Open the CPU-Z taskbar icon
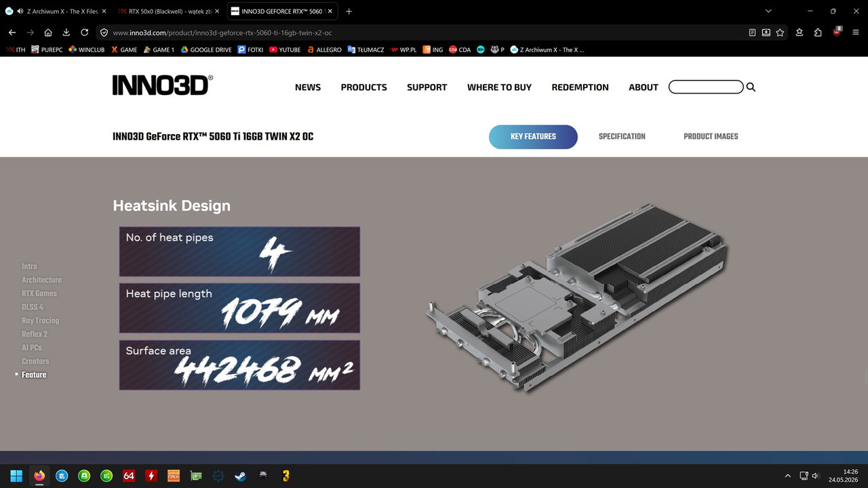Screen dimensions: 868x488 [174, 476]
